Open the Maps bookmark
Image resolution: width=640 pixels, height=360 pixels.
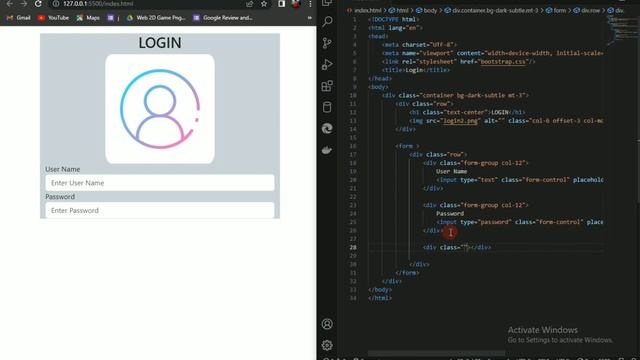point(88,18)
